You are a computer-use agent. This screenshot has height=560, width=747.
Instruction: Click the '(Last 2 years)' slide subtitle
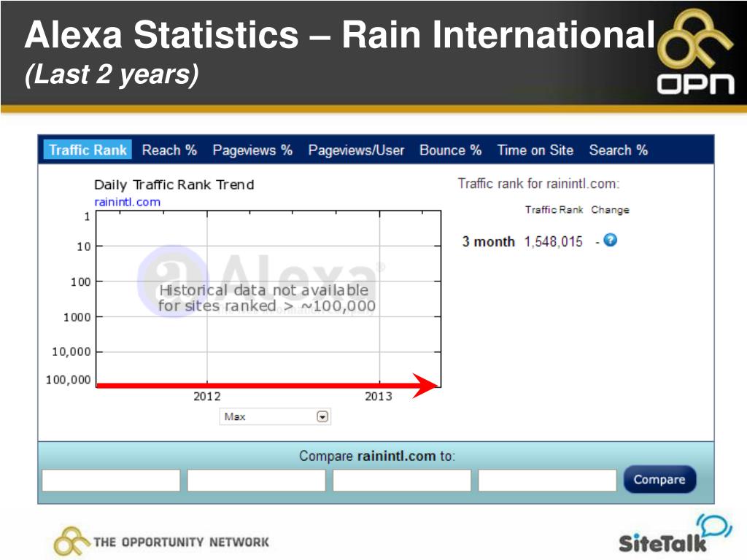coord(112,75)
